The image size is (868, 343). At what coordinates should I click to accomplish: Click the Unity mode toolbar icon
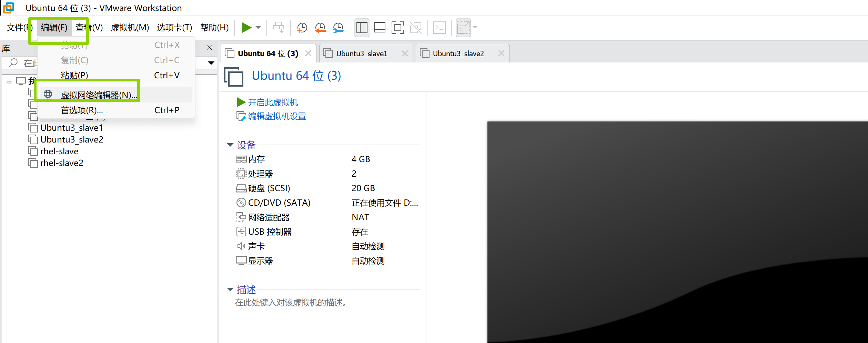click(416, 28)
